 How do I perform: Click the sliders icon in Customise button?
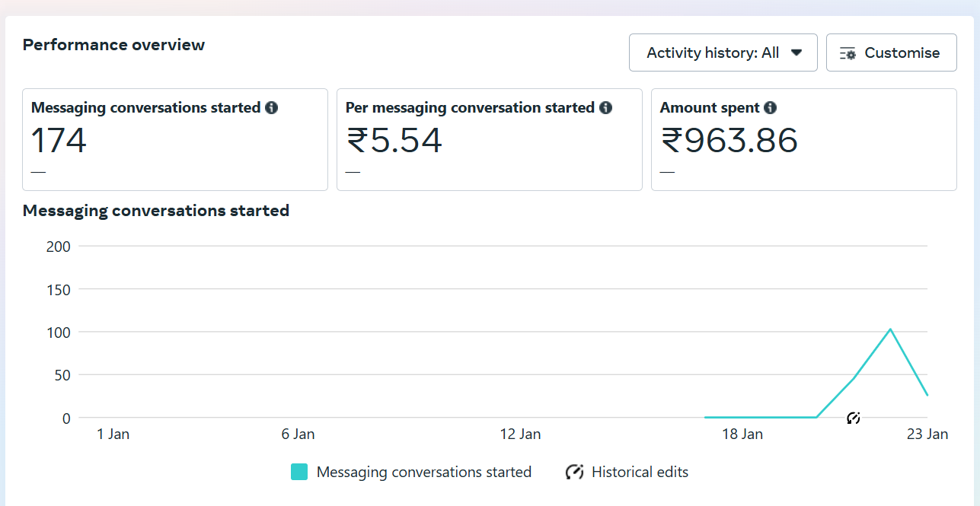tap(848, 53)
